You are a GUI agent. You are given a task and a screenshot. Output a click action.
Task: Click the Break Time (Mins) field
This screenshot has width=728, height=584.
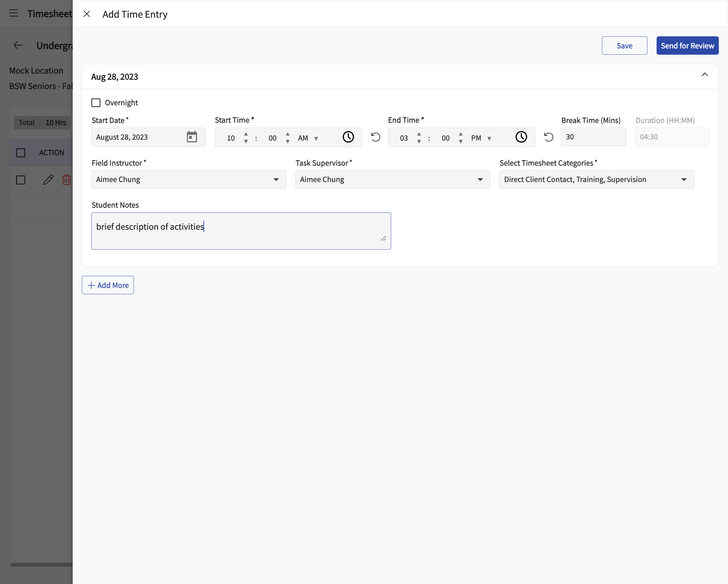pyautogui.click(x=593, y=137)
